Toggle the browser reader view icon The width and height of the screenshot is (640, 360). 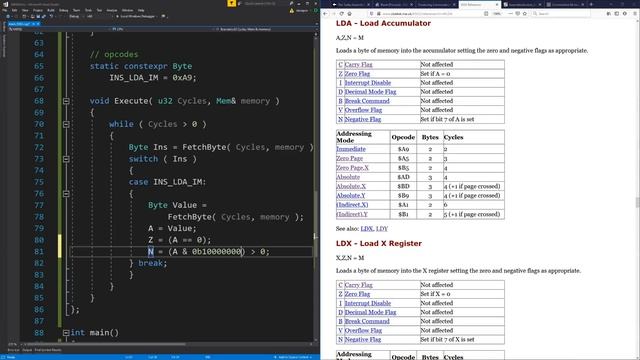(x=486, y=13)
